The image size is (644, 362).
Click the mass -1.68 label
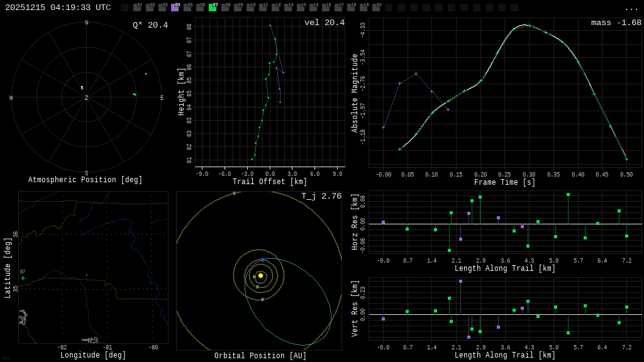(616, 23)
